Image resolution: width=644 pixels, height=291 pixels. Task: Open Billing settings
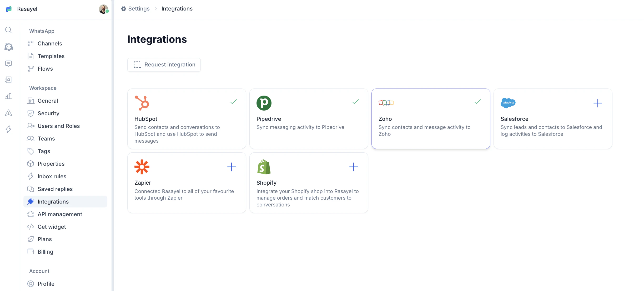[x=65, y=252]
